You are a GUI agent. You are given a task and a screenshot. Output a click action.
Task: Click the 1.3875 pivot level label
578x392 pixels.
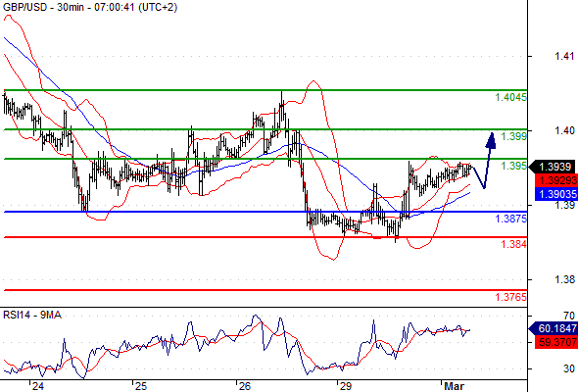coord(511,219)
